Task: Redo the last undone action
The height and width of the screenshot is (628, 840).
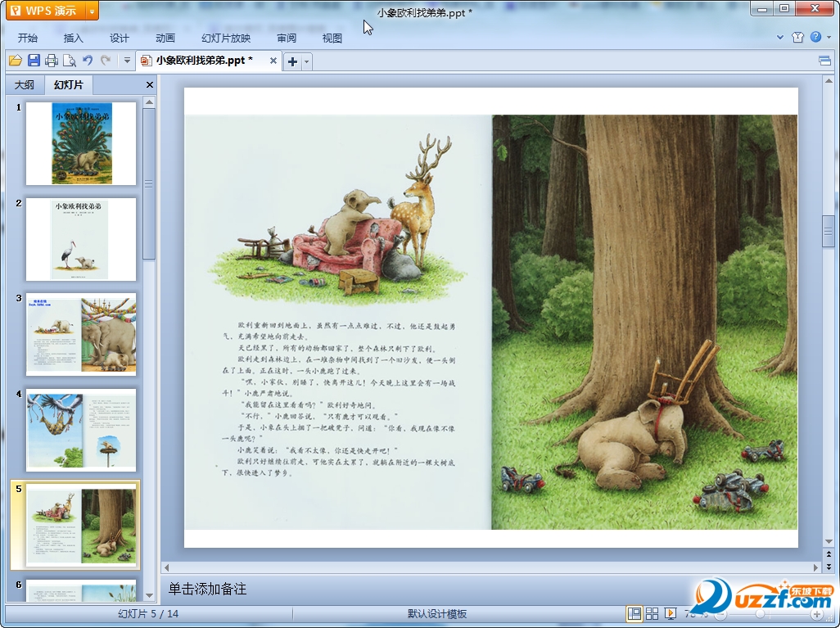Action: coord(106,61)
